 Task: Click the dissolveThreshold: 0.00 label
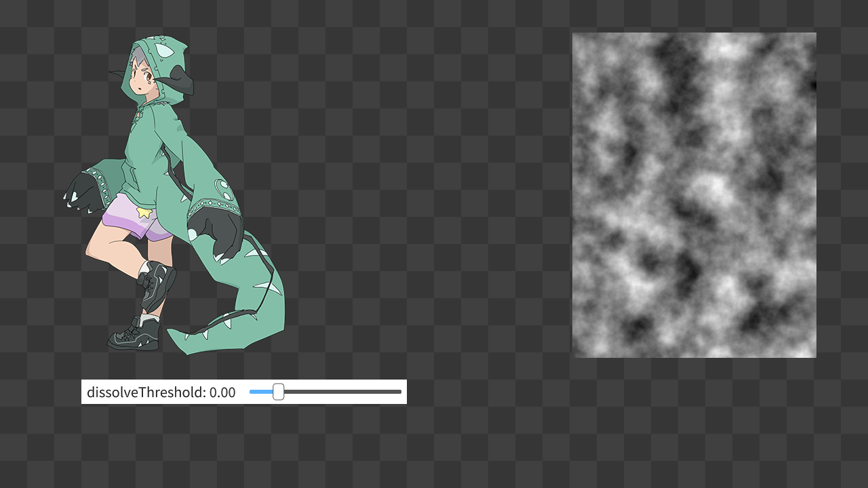161,392
